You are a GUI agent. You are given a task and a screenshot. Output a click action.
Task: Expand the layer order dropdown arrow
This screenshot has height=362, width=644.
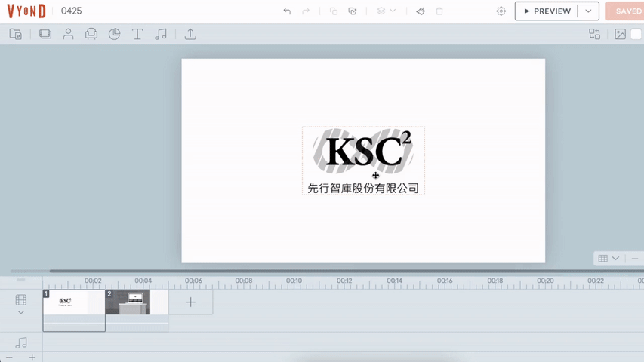tap(393, 11)
